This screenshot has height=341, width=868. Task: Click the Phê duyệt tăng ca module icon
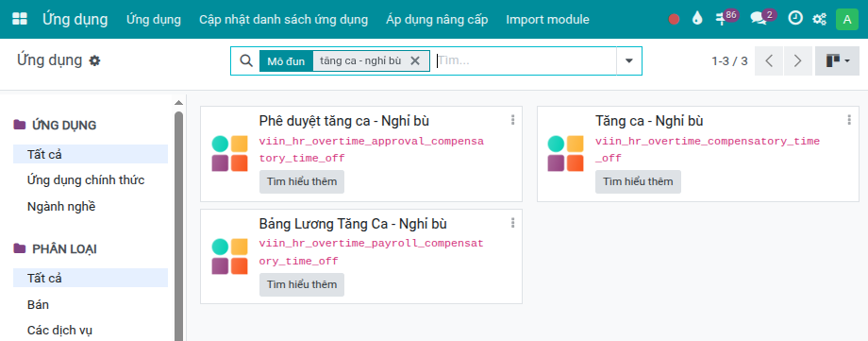tap(229, 153)
